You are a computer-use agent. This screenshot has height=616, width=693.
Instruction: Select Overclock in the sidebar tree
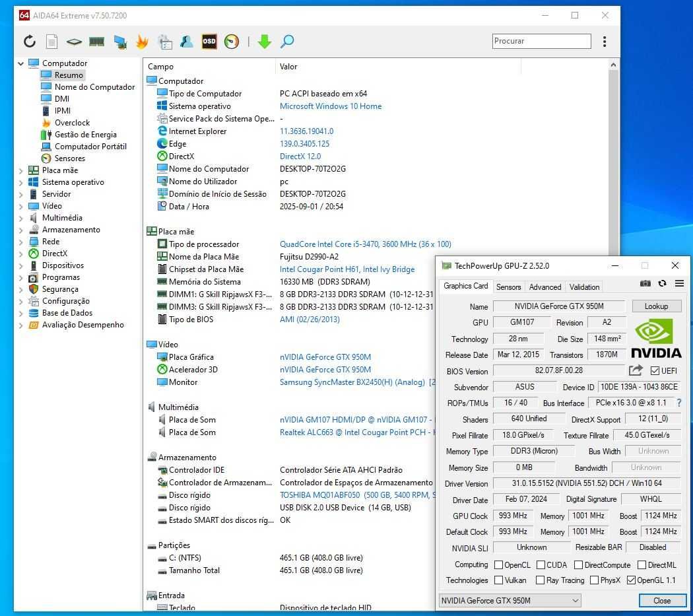click(x=72, y=123)
